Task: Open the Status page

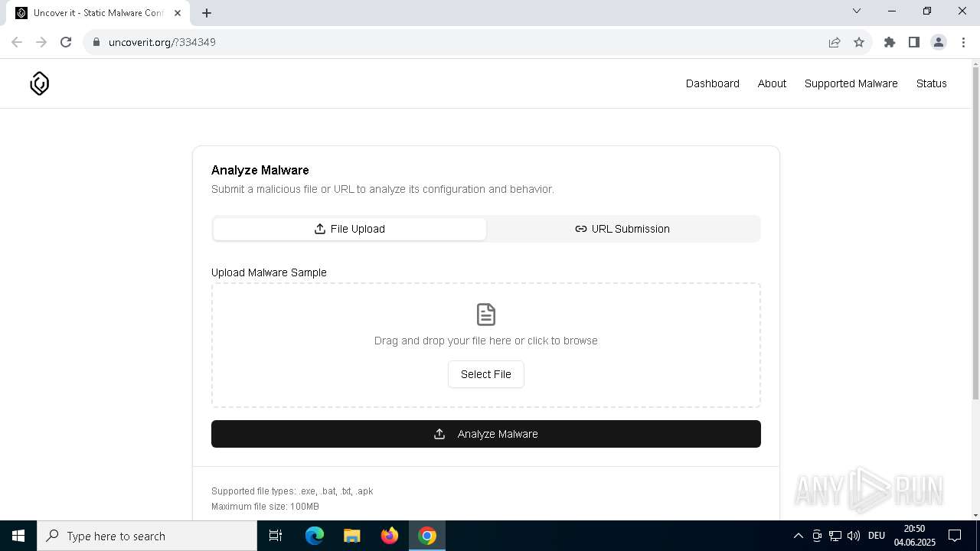Action: pos(932,83)
